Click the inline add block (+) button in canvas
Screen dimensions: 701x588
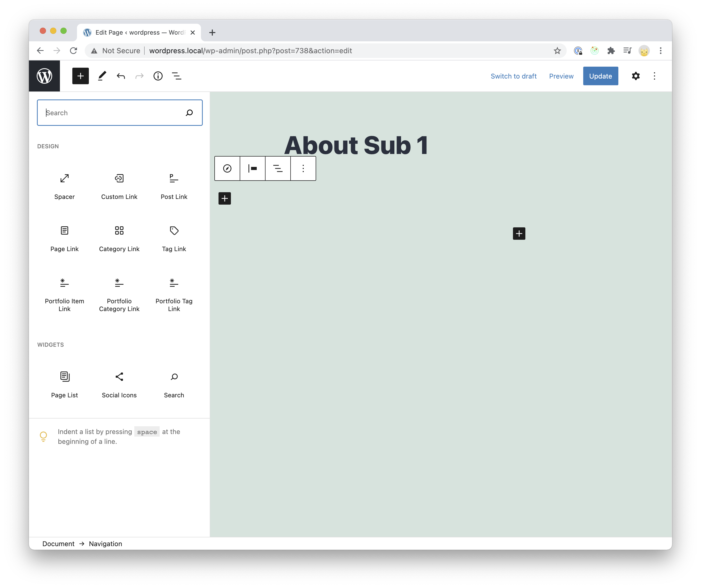224,198
